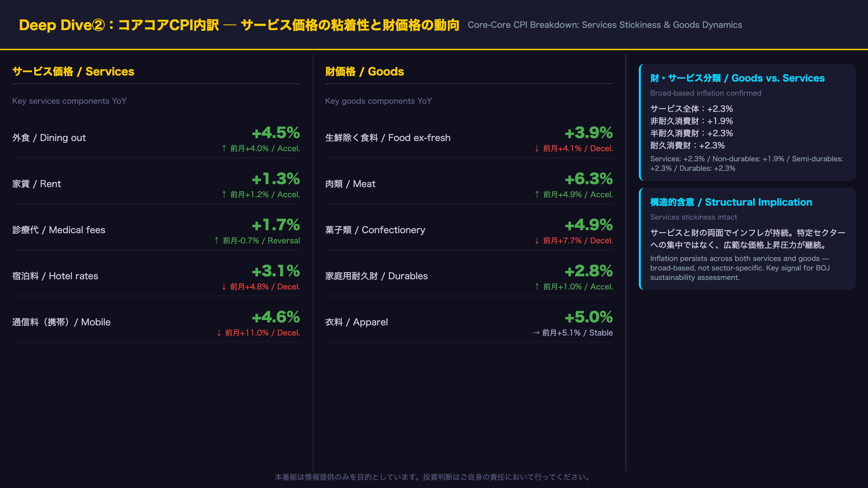
Task: Click 'Key services components YoY' caption
Action: tap(69, 101)
